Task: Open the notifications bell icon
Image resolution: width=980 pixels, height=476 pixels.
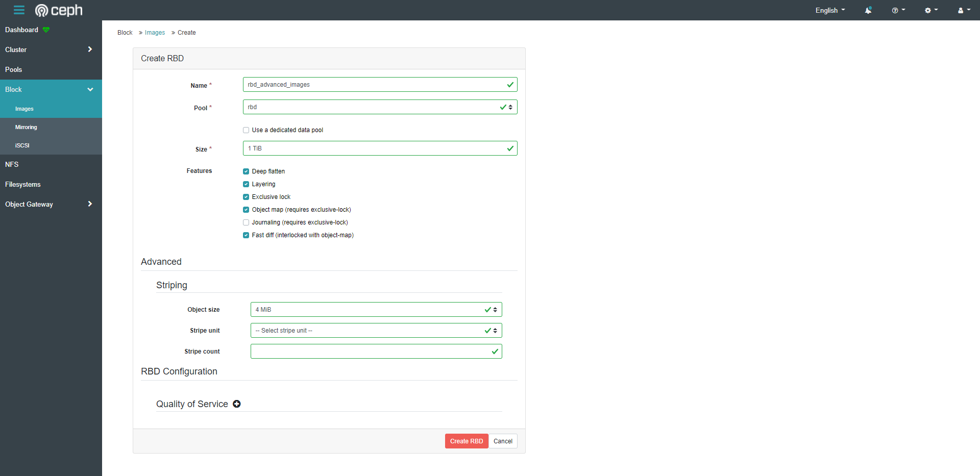Action: coord(868,10)
